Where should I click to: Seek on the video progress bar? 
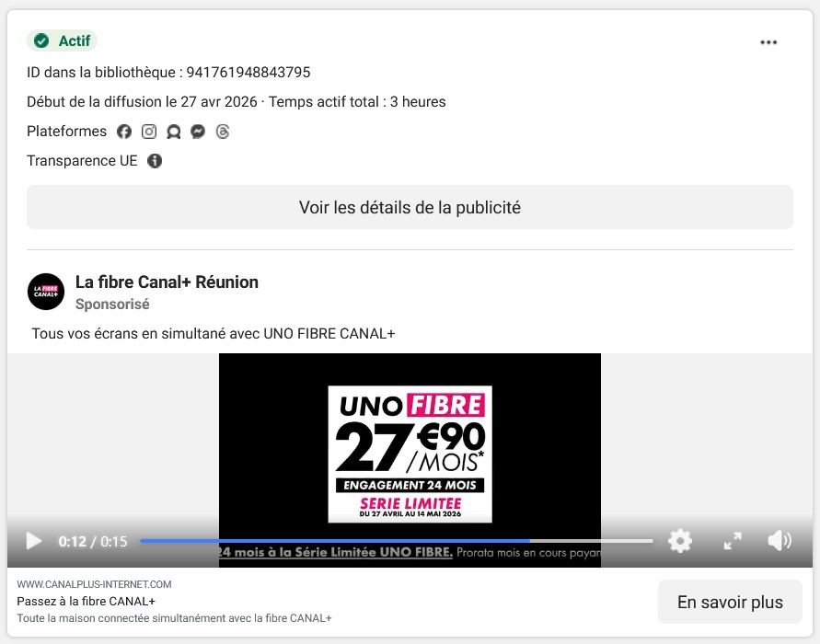tap(397, 541)
